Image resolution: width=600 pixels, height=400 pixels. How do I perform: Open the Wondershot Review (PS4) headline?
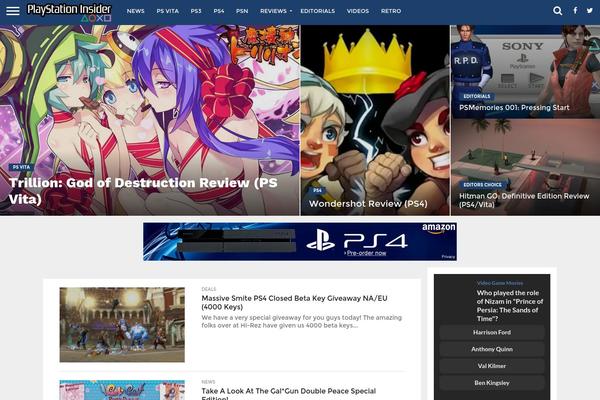tap(368, 204)
